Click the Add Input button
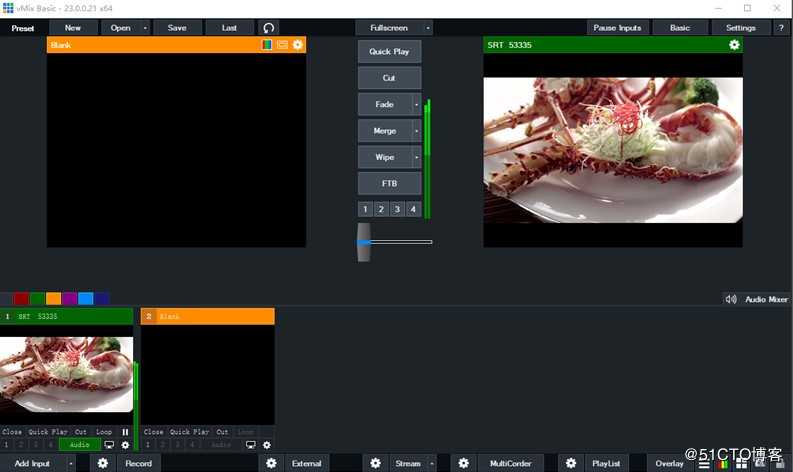This screenshot has width=793, height=472. pos(32,463)
